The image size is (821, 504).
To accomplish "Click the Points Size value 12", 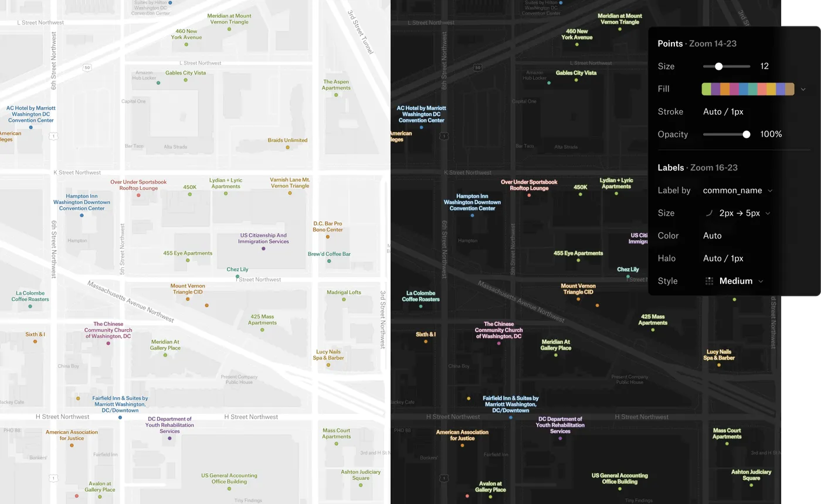I will pyautogui.click(x=765, y=66).
